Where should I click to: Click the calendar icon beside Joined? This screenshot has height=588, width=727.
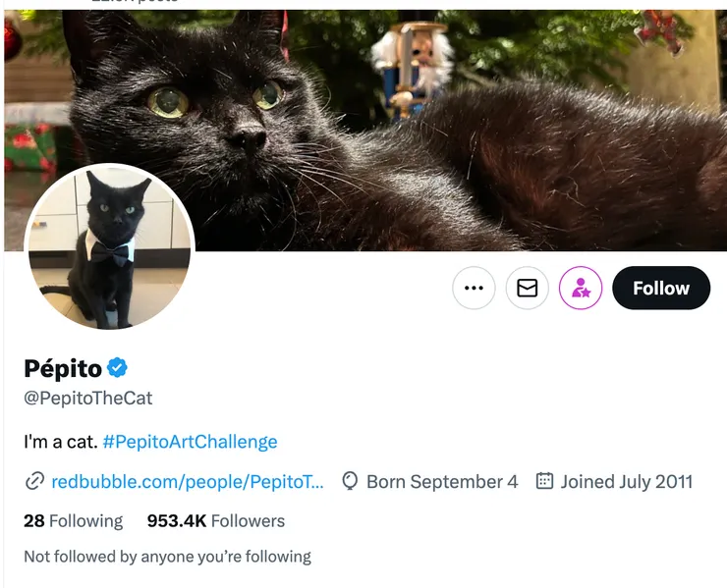tap(544, 481)
